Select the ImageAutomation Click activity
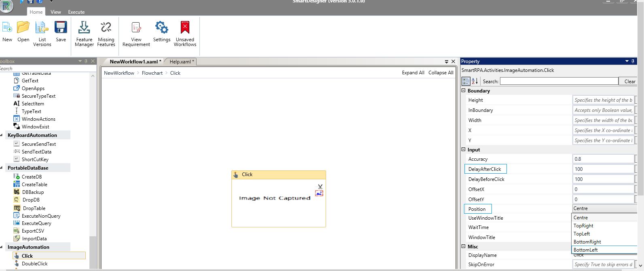644x271 pixels. point(49,256)
